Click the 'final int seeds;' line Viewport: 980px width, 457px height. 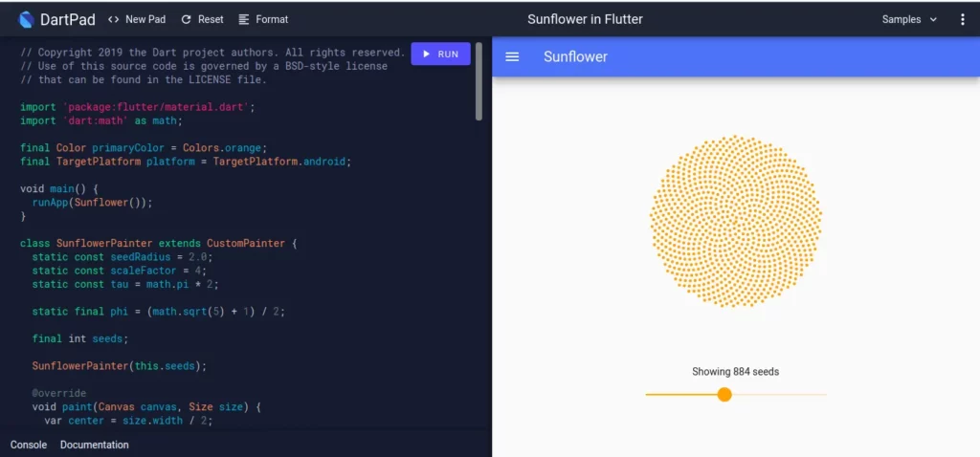pos(80,339)
